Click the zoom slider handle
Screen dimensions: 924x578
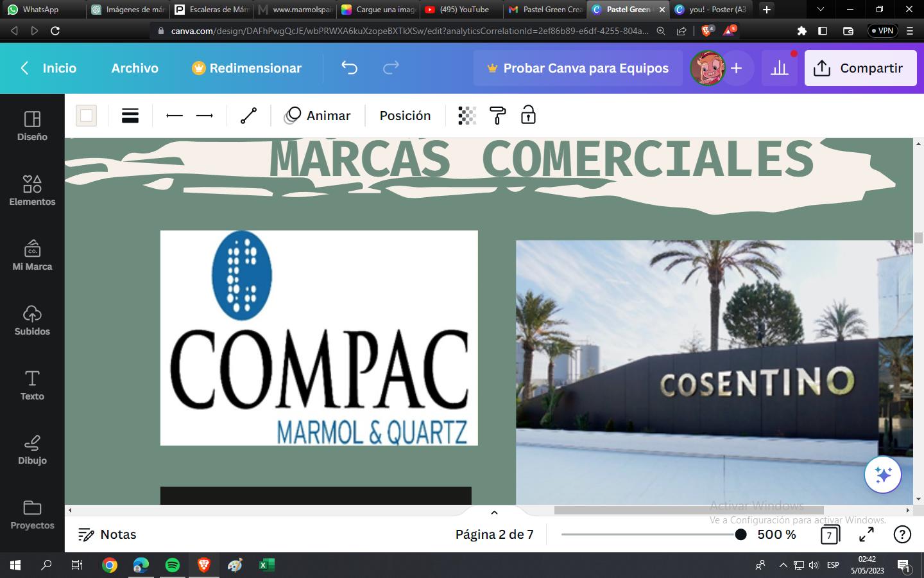pyautogui.click(x=740, y=534)
